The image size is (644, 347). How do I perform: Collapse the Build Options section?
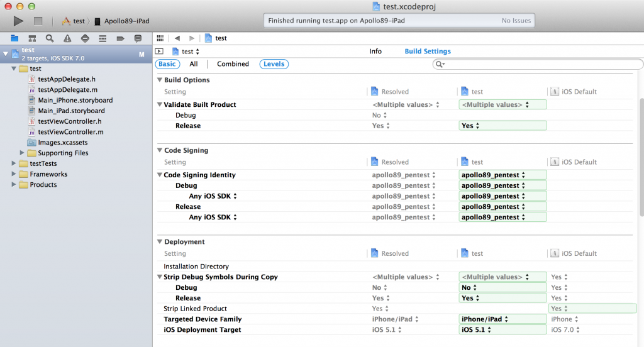[x=160, y=80]
